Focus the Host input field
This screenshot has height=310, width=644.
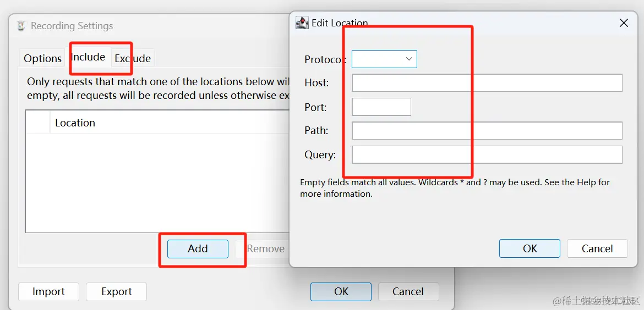point(487,83)
